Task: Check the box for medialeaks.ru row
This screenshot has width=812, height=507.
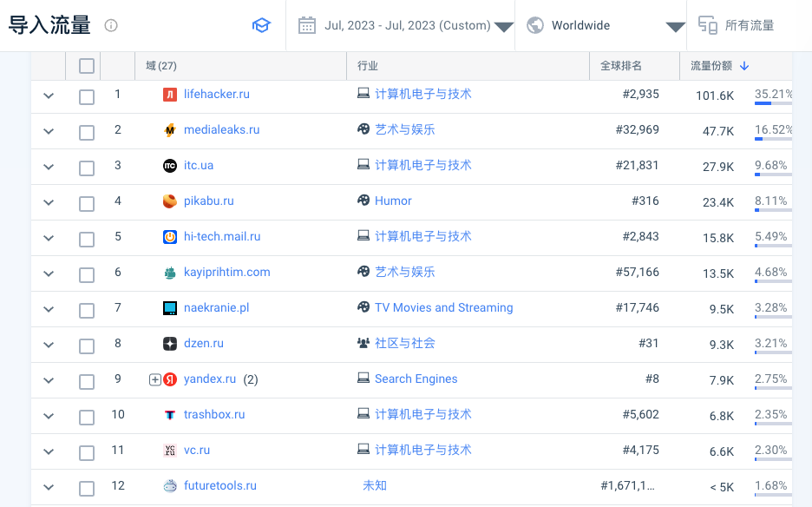Action: [87, 132]
